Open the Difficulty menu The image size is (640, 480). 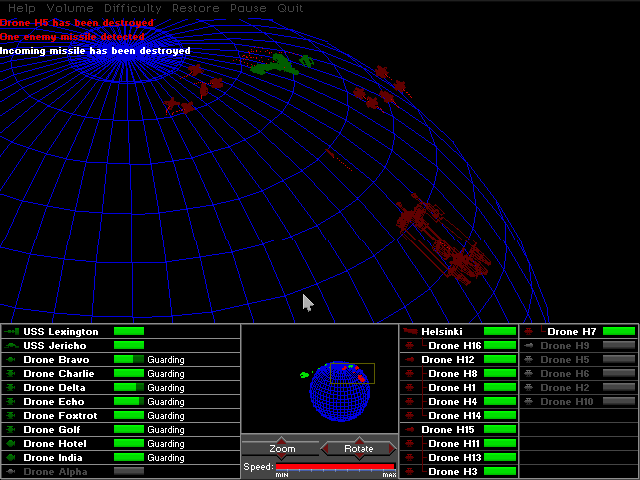click(132, 8)
